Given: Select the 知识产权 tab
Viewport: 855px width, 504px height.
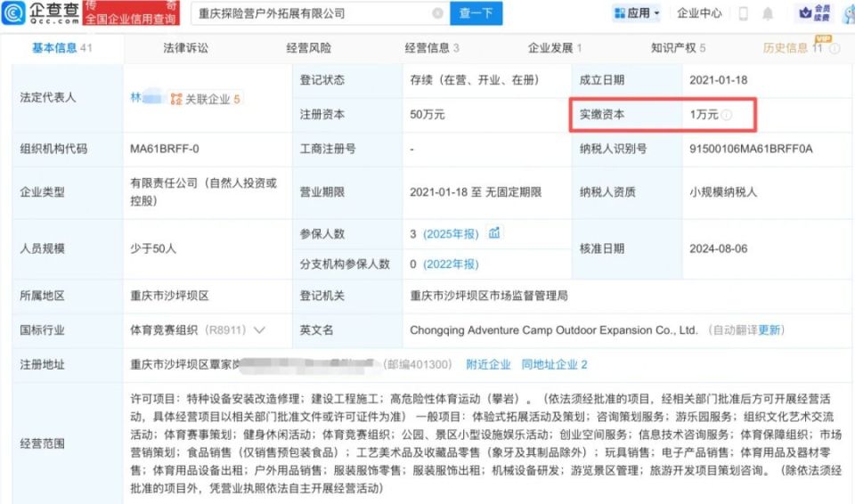Looking at the screenshot, I should pos(678,48).
